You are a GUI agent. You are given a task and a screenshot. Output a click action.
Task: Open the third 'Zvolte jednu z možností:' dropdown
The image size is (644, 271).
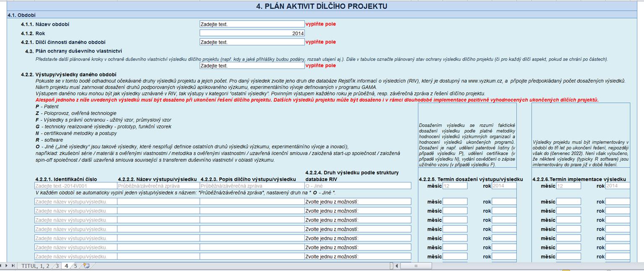[358, 220]
